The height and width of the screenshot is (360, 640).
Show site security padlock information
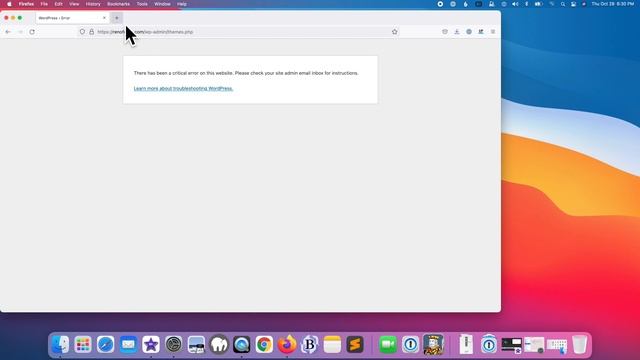[91, 32]
